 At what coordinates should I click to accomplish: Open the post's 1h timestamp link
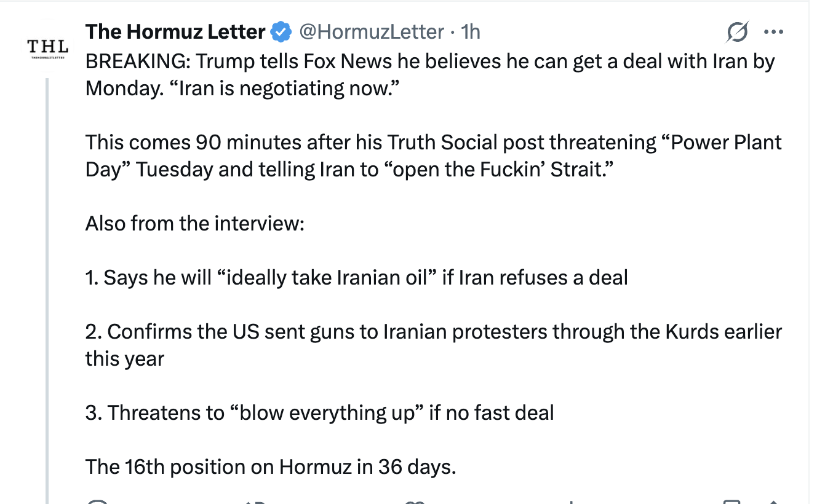(x=471, y=31)
